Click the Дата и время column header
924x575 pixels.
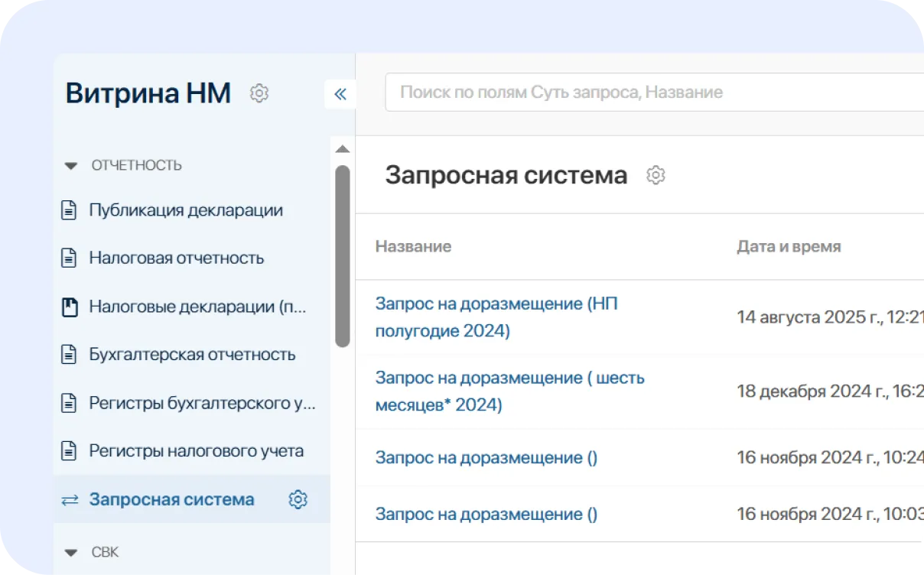[789, 246]
